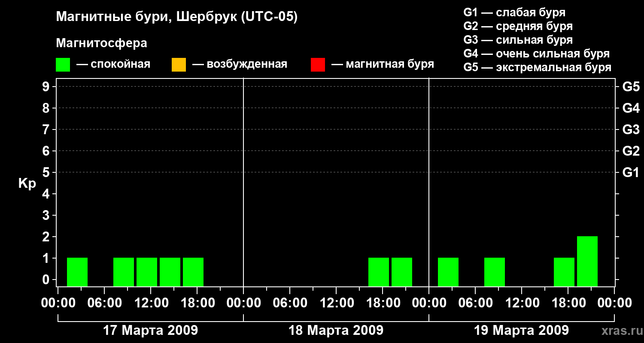The image size is (644, 343).
Task: Click the 17 Марта bar at 12:00–15:00
Action: [x=170, y=272]
